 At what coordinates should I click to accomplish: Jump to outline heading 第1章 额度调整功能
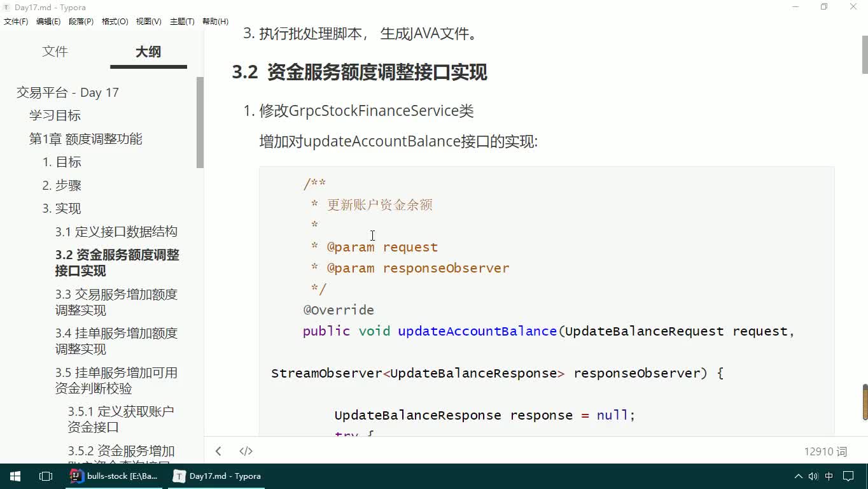coord(86,139)
